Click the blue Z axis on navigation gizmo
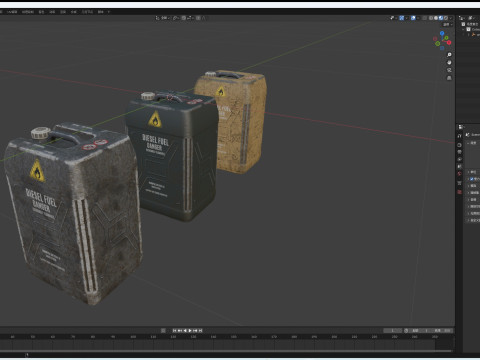The width and height of the screenshot is (480, 360). click(442, 33)
